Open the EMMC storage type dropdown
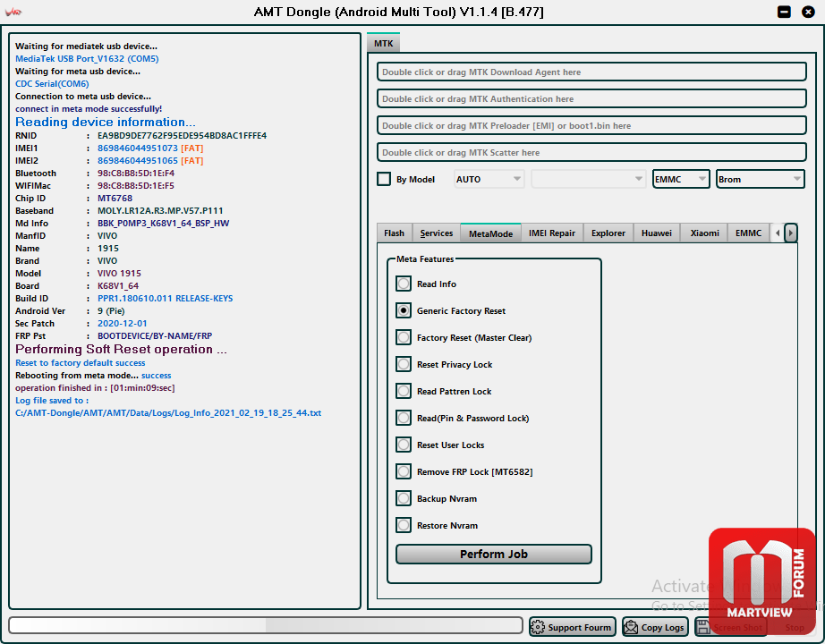The width and height of the screenshot is (825, 644). point(681,179)
